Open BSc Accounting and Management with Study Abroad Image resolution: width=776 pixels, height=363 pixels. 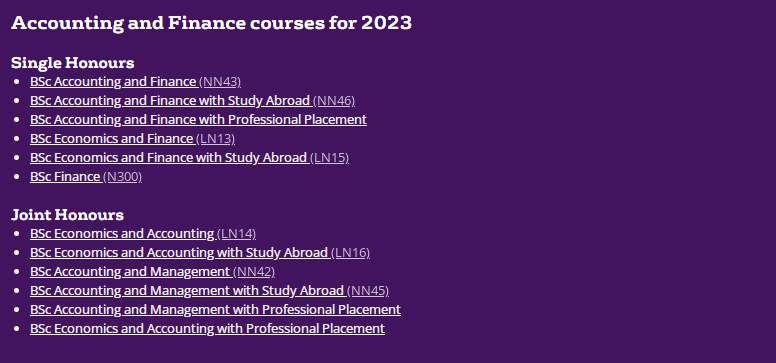point(187,291)
